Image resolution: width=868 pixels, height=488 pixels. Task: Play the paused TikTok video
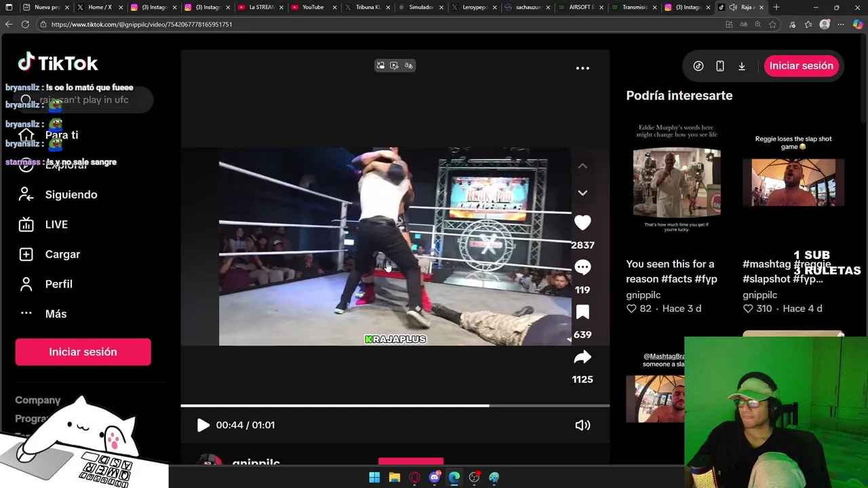point(203,425)
